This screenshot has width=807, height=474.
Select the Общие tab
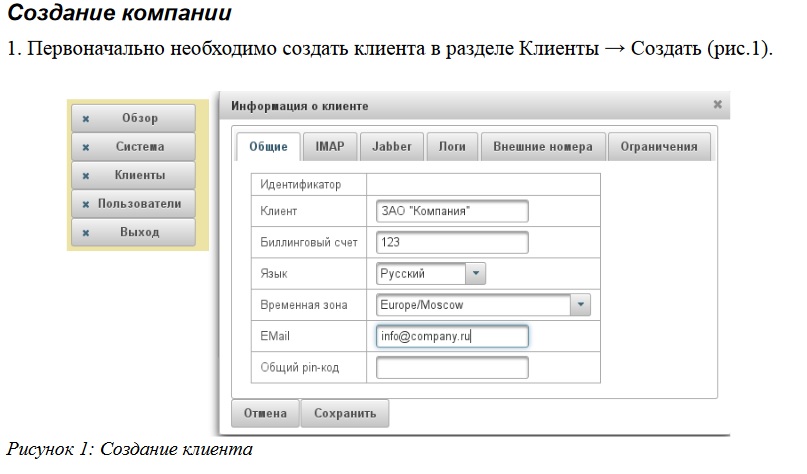(x=267, y=146)
